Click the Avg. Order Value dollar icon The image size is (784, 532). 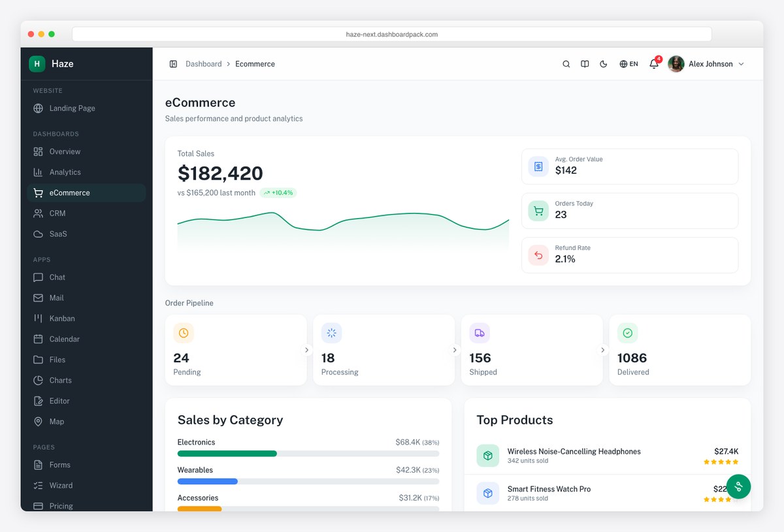538,166
